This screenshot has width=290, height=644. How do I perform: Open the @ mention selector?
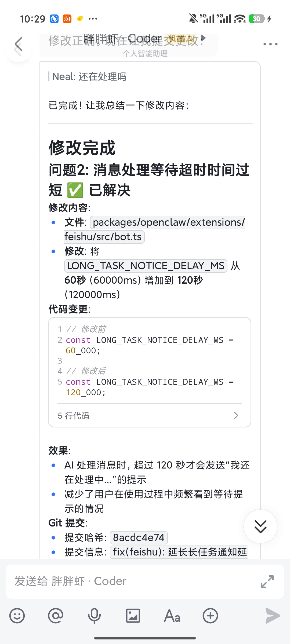(56, 616)
